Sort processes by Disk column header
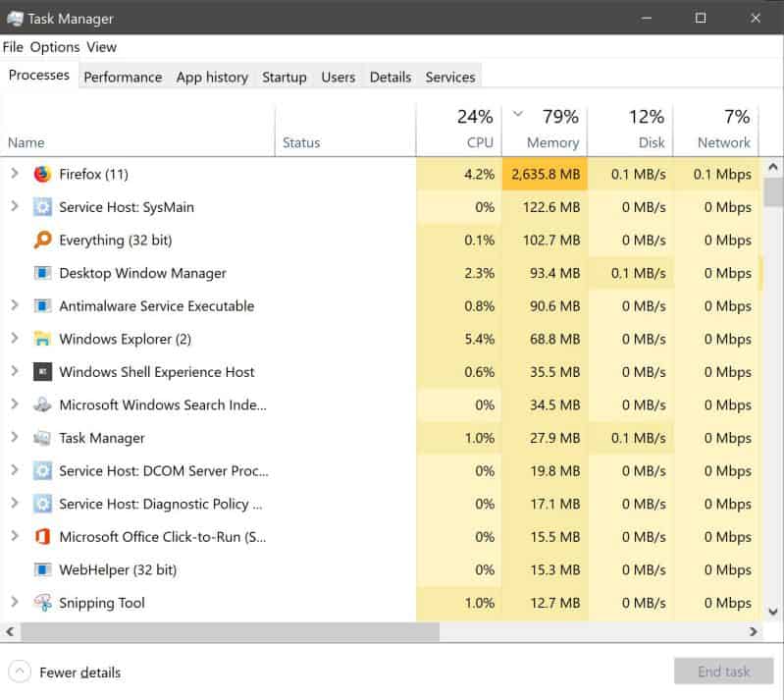This screenshot has height=700, width=784. pyautogui.click(x=631, y=131)
